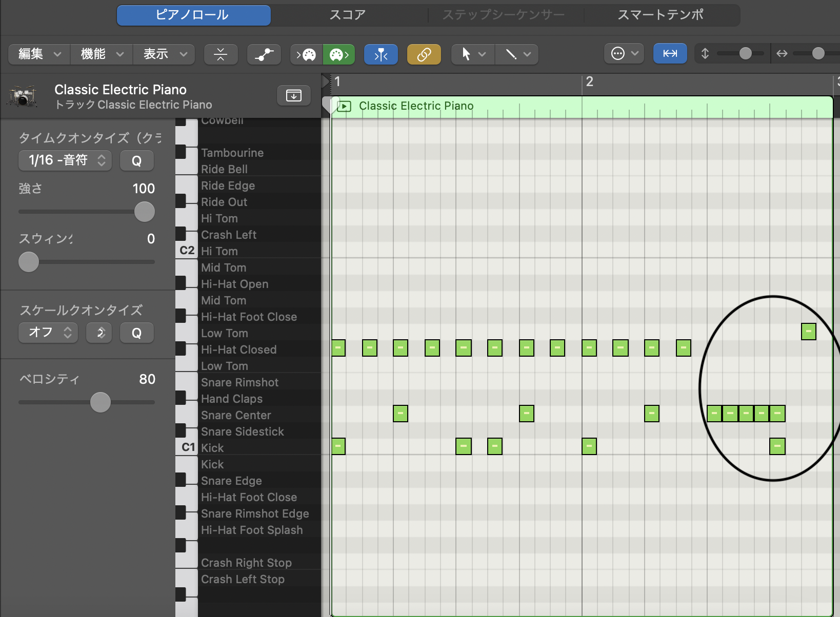Open the 表示 menu
840x617 pixels.
[164, 54]
